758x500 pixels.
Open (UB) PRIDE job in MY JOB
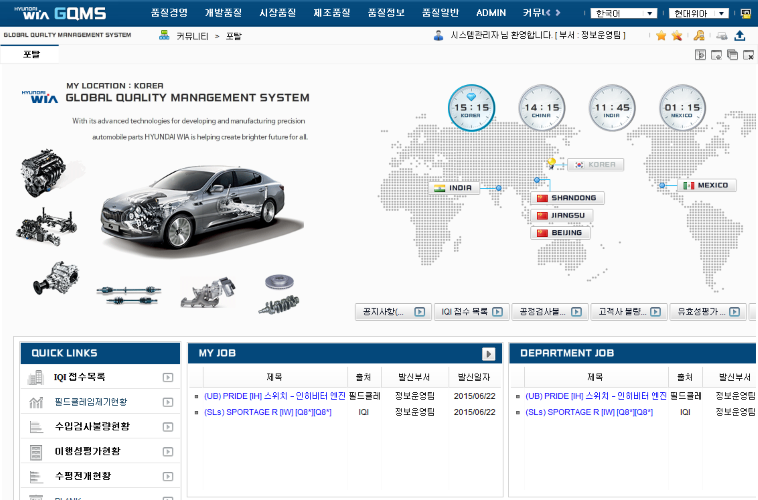pos(275,396)
